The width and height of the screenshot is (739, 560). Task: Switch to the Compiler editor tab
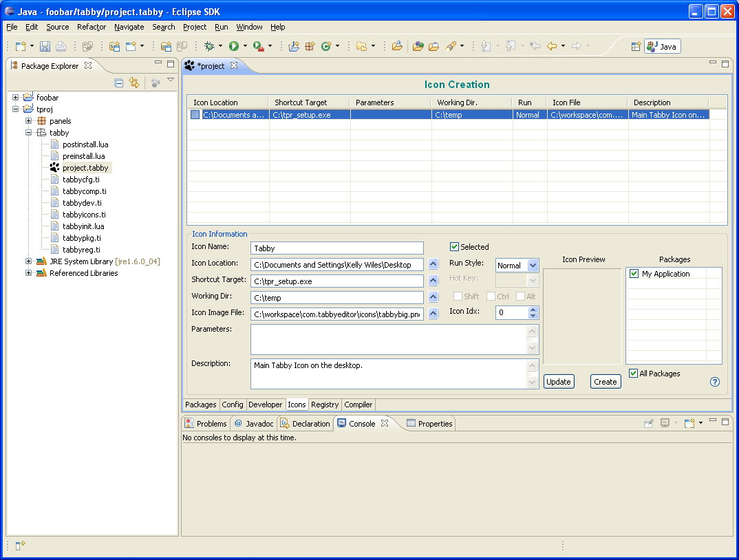pyautogui.click(x=358, y=405)
